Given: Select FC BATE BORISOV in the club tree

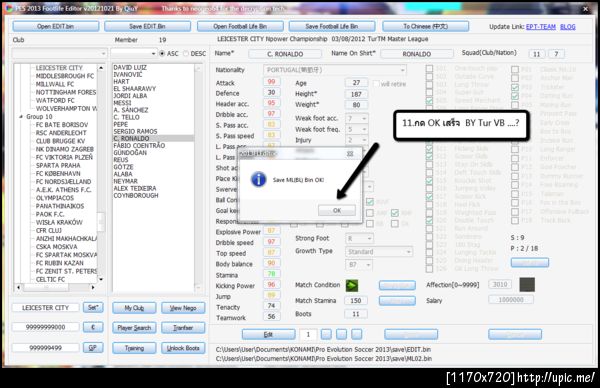Looking at the screenshot, I should point(62,125).
